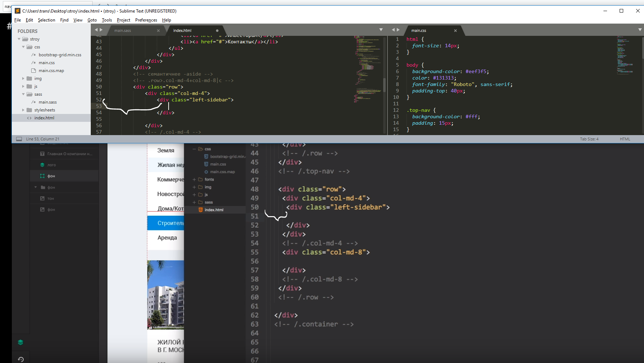Click the next tab arrow in the left pane

click(x=101, y=30)
